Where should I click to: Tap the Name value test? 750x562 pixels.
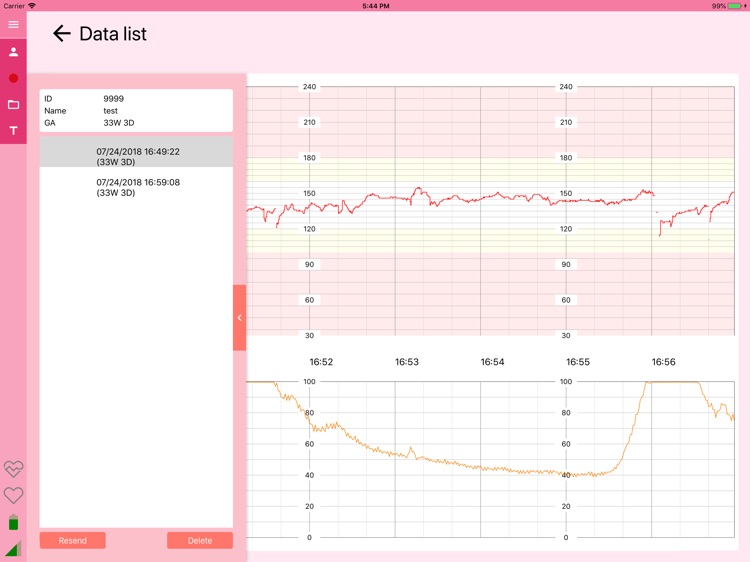click(x=110, y=110)
